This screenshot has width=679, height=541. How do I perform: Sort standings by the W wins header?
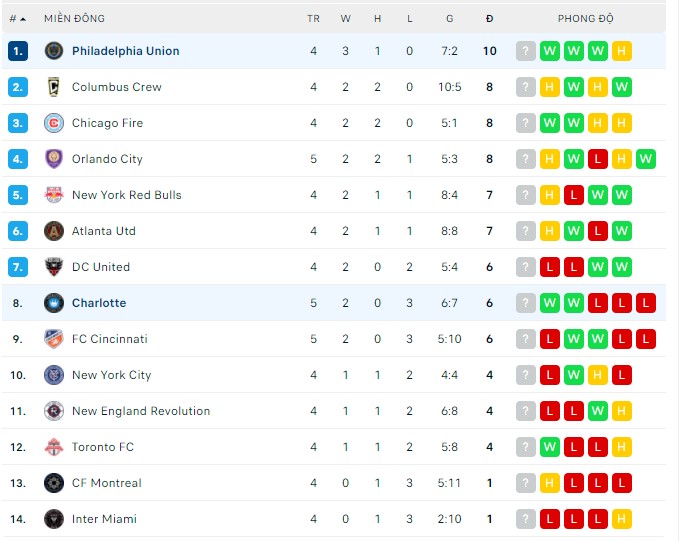tap(345, 18)
